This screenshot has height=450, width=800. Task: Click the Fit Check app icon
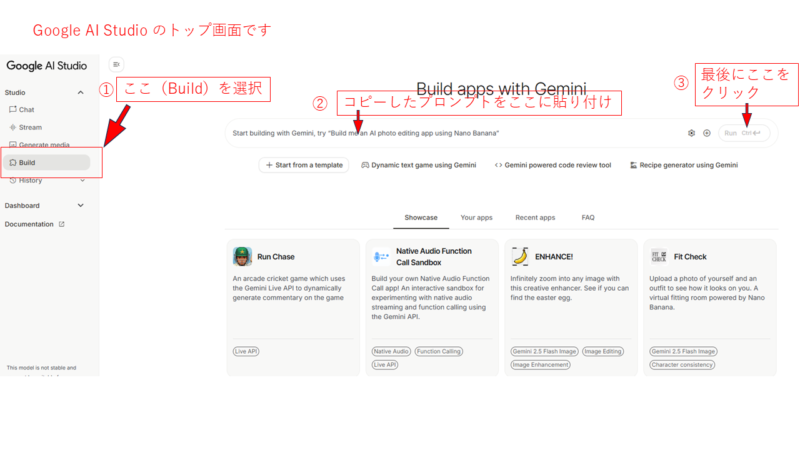pos(658,256)
